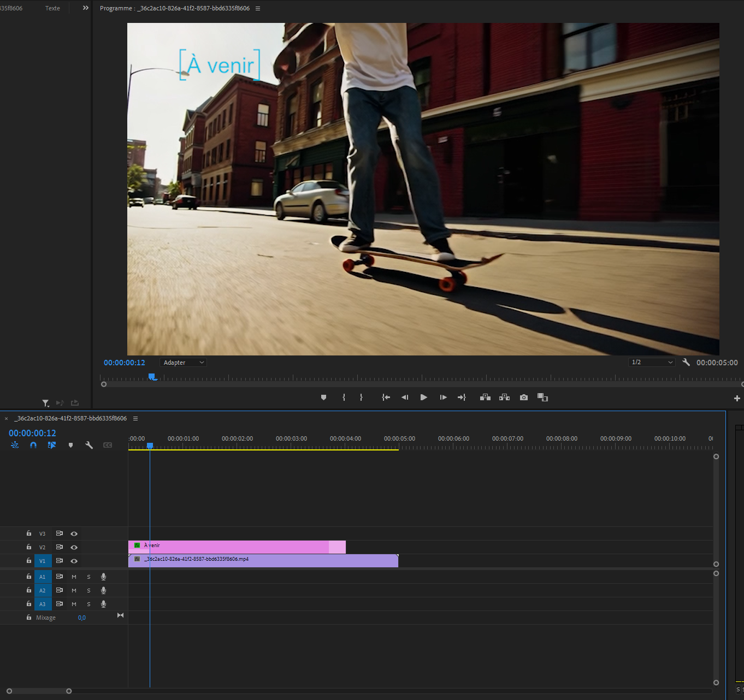Click the Export Frame camera icon
This screenshot has width=744, height=700.
(x=524, y=398)
